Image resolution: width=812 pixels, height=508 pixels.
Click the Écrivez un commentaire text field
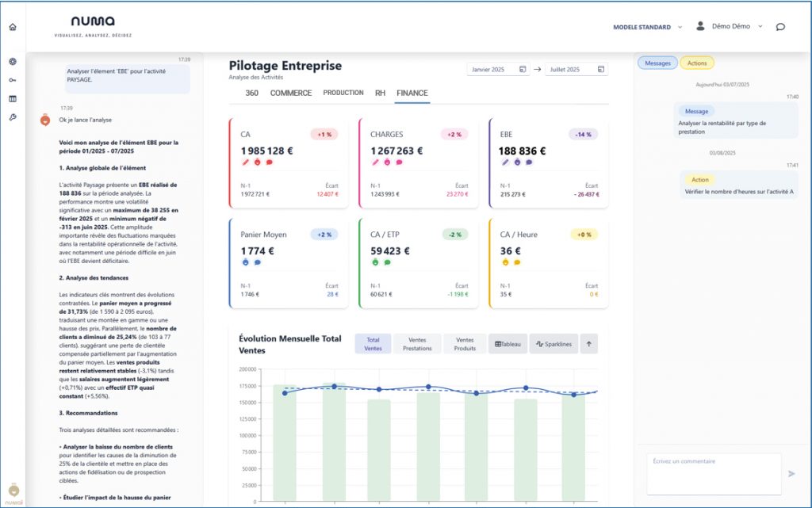(x=714, y=473)
